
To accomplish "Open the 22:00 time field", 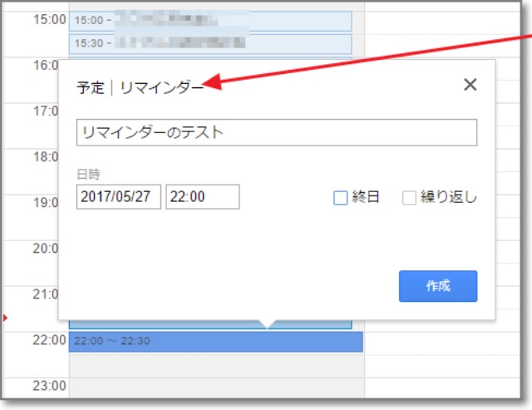I will pos(202,197).
